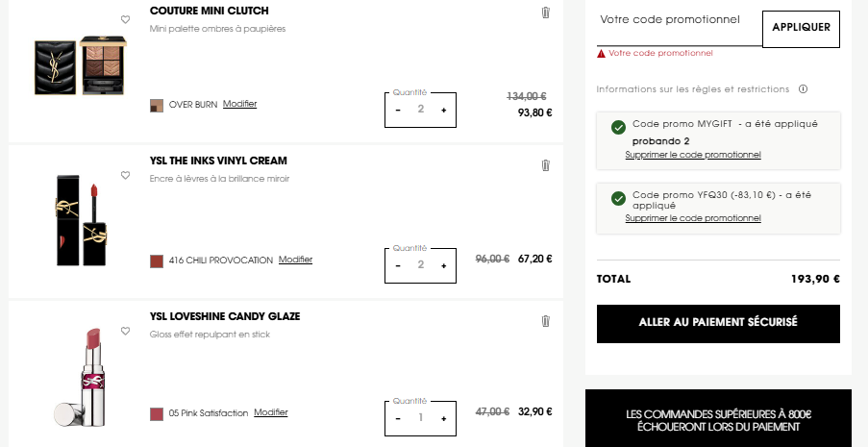Focus the promotional code input field
This screenshot has width=868, height=447.
click(x=680, y=28)
